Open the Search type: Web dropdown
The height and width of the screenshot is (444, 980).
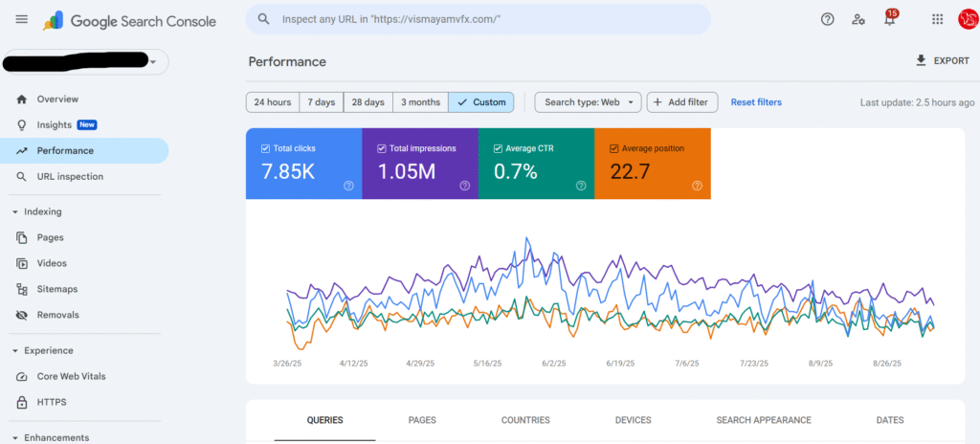tap(589, 102)
